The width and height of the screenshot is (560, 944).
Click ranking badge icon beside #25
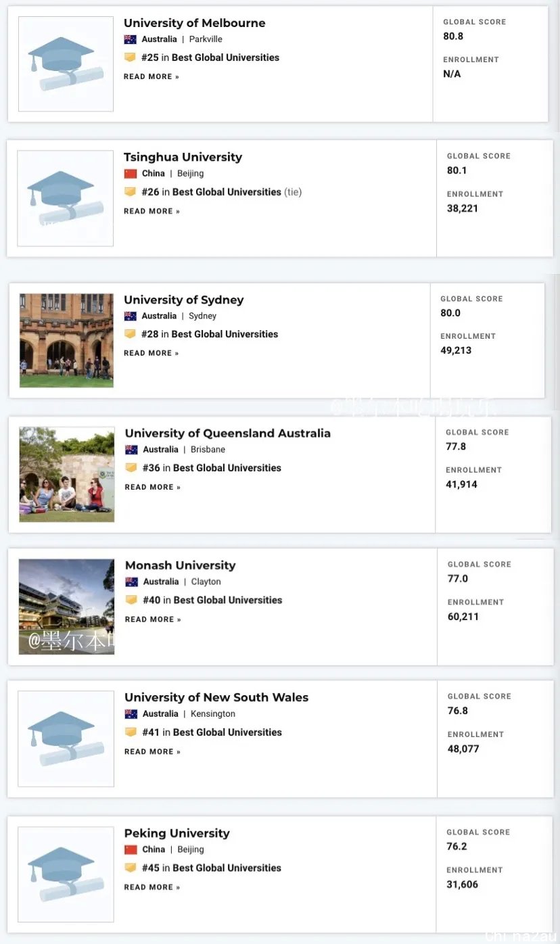click(x=130, y=57)
